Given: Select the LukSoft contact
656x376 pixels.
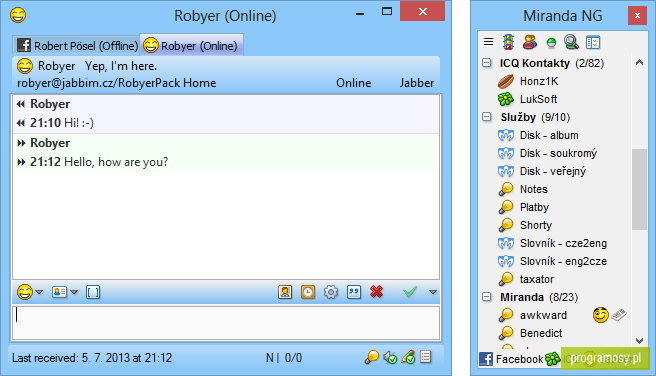Looking at the screenshot, I should pos(538,99).
